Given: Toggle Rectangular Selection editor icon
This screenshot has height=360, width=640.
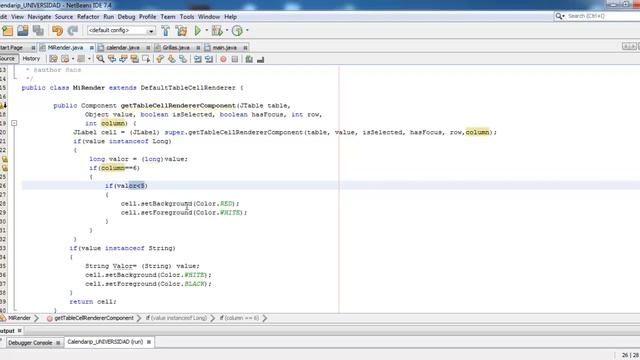Looking at the screenshot, I should point(146,59).
